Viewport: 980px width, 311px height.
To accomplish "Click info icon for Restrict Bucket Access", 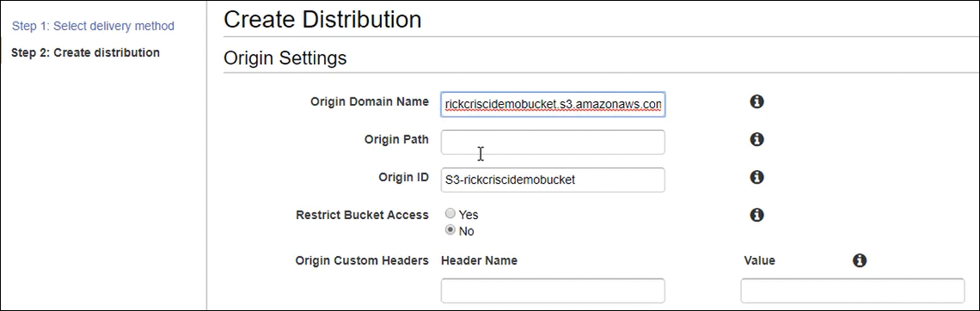I will (x=756, y=215).
